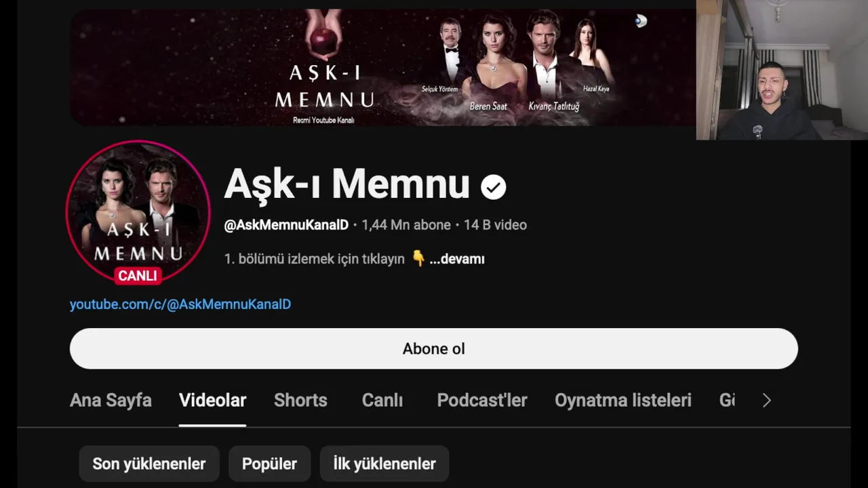Open the Shorts tab
Viewport: 868px width, 488px height.
[x=300, y=401]
